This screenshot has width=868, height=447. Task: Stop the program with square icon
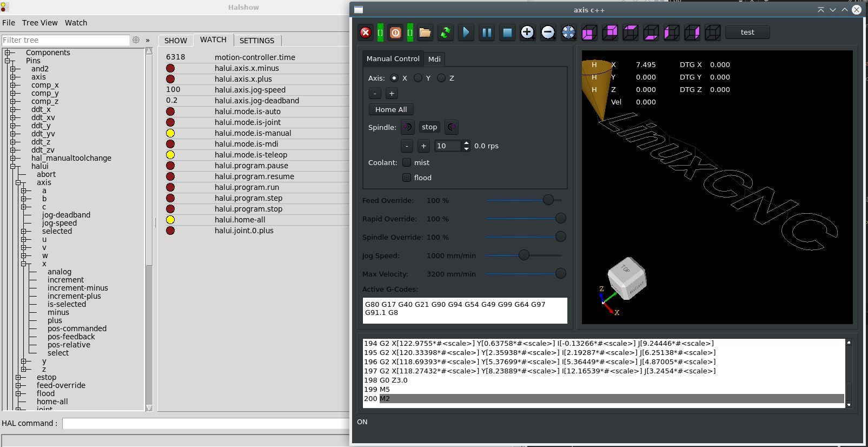(x=507, y=32)
